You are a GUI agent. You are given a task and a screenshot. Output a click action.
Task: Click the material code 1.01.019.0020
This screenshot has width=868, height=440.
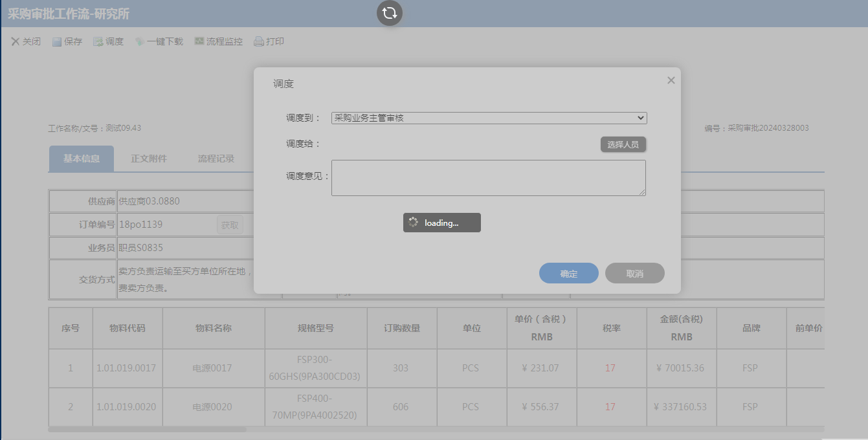[126, 407]
